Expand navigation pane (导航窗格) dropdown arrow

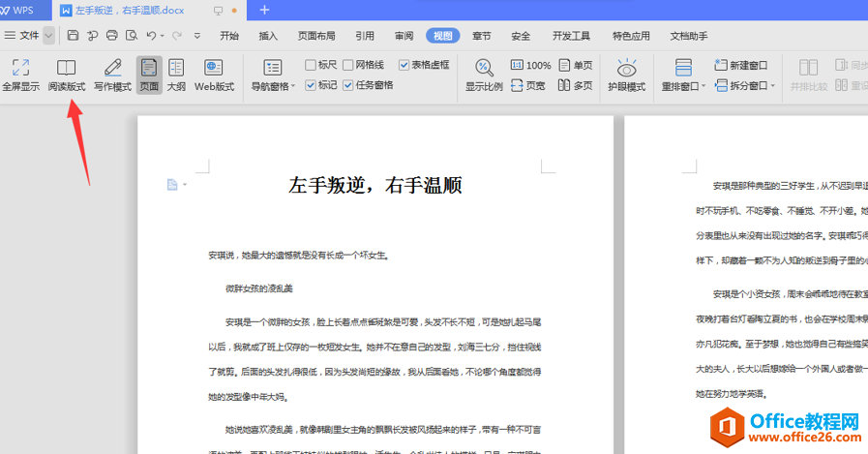click(x=293, y=86)
